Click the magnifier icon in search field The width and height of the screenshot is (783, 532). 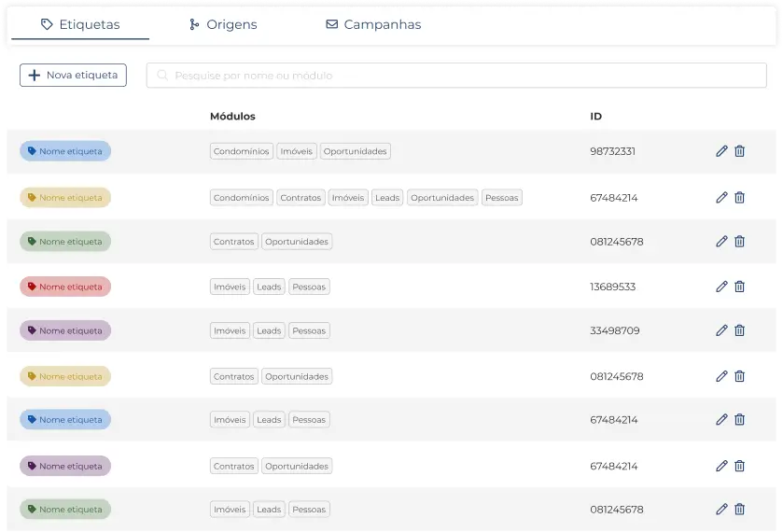point(162,75)
